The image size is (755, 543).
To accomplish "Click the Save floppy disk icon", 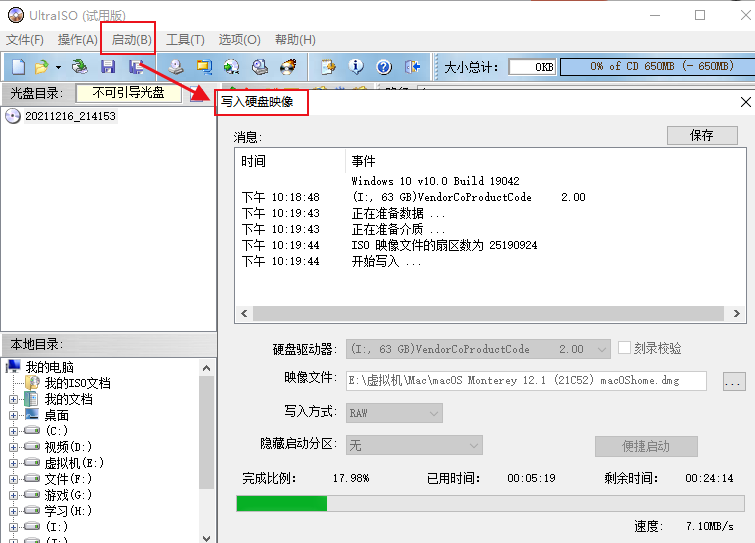I will pyautogui.click(x=108, y=66).
